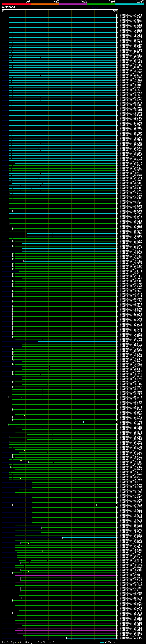Open hit UniRef100_B9HM49
The width and height of the screenshot is (146, 644).
coord(131,40)
